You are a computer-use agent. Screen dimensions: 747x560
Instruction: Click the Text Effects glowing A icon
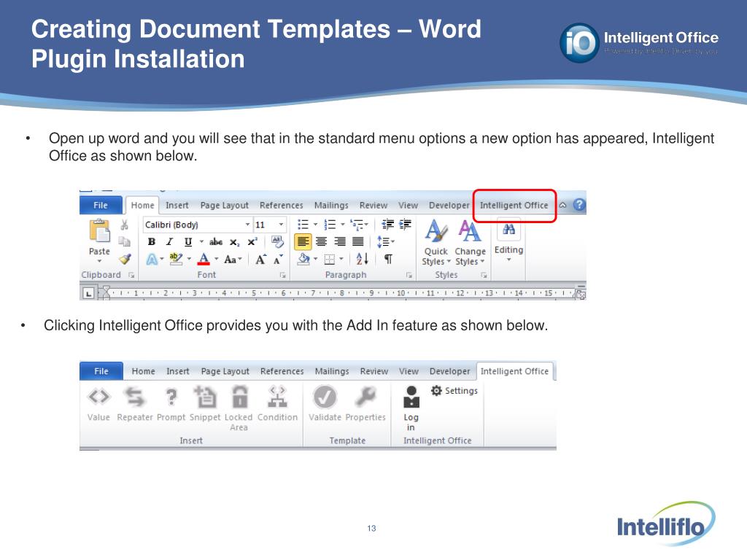152,260
